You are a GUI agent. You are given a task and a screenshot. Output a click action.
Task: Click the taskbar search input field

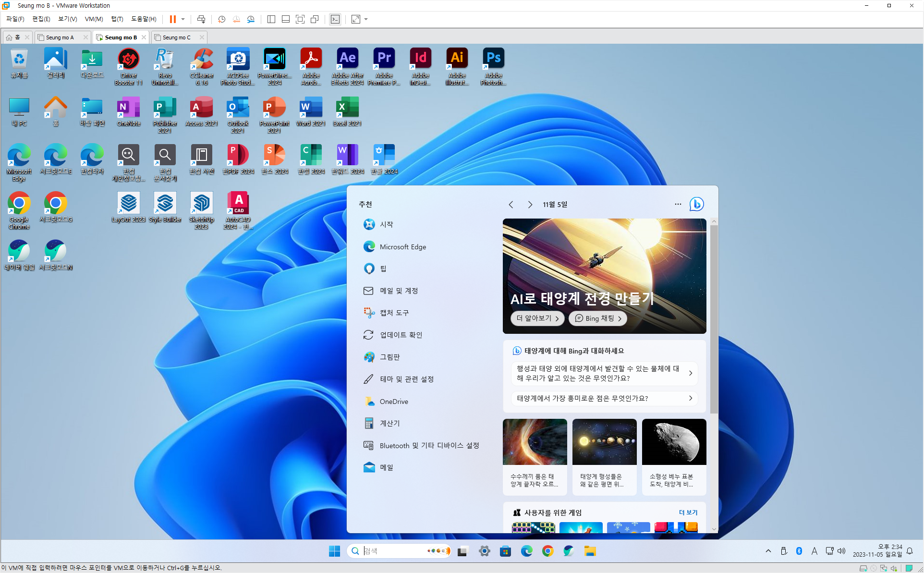(x=394, y=551)
